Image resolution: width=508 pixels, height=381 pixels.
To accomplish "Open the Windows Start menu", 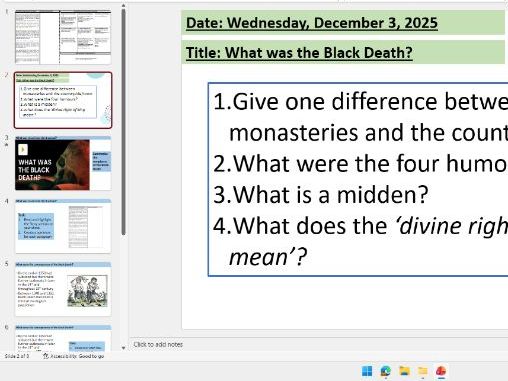I will tap(367, 371).
